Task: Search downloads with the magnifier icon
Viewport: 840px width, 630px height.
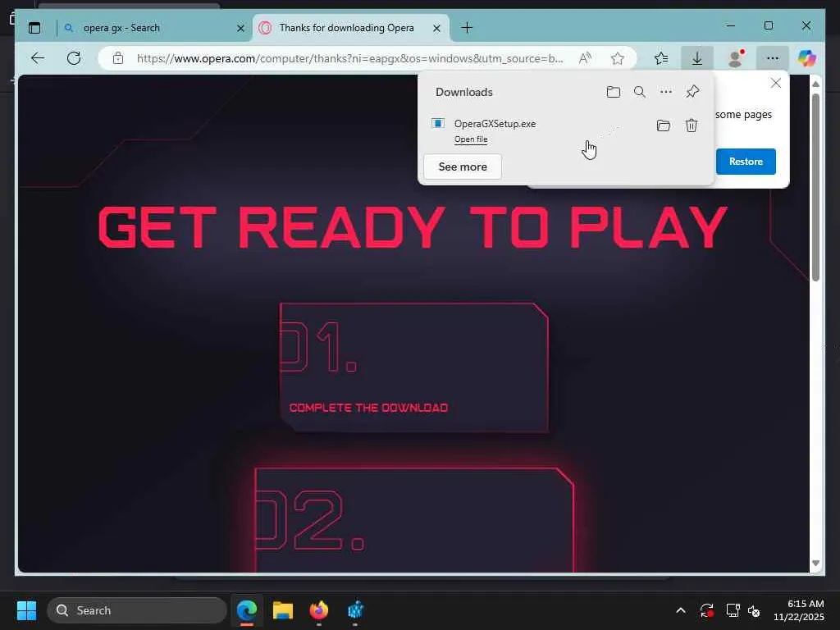Action: [x=639, y=92]
